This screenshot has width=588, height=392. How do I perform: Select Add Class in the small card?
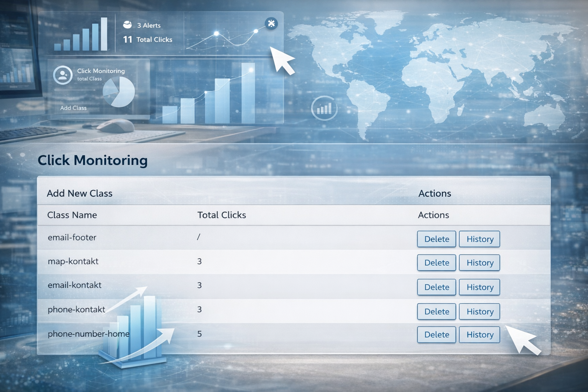point(73,108)
